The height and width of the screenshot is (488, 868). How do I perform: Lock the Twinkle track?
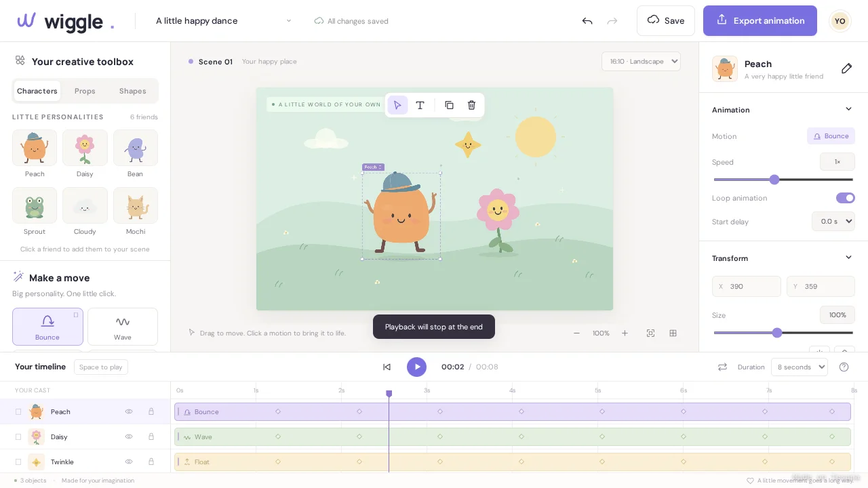coord(151,462)
